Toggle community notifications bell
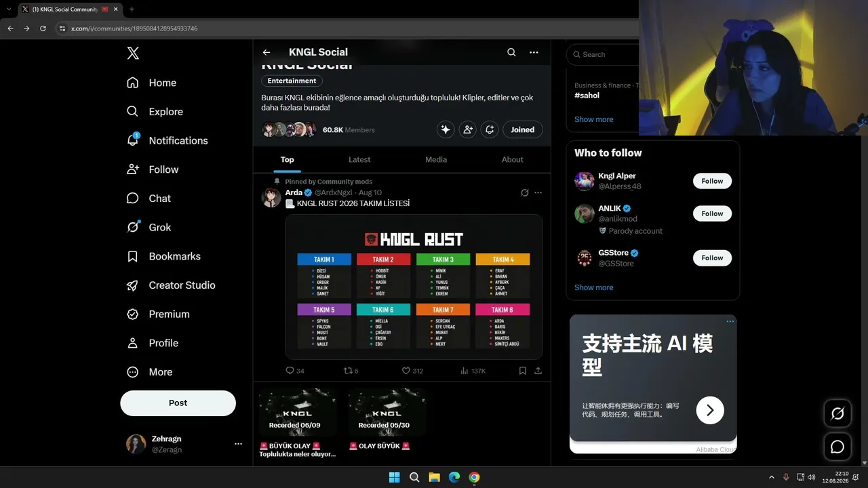This screenshot has height=488, width=868. (489, 129)
